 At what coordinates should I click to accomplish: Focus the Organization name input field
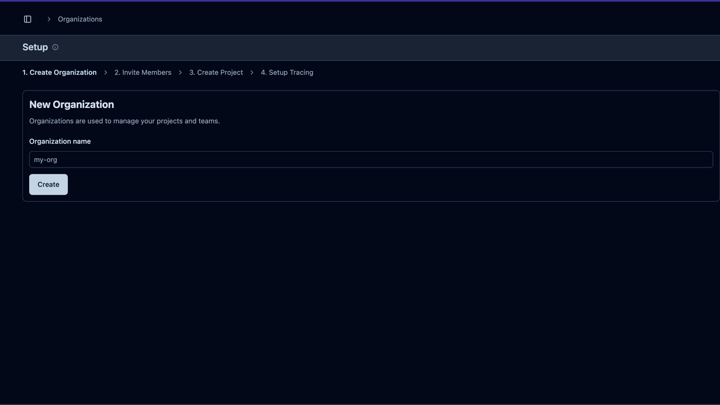370,160
